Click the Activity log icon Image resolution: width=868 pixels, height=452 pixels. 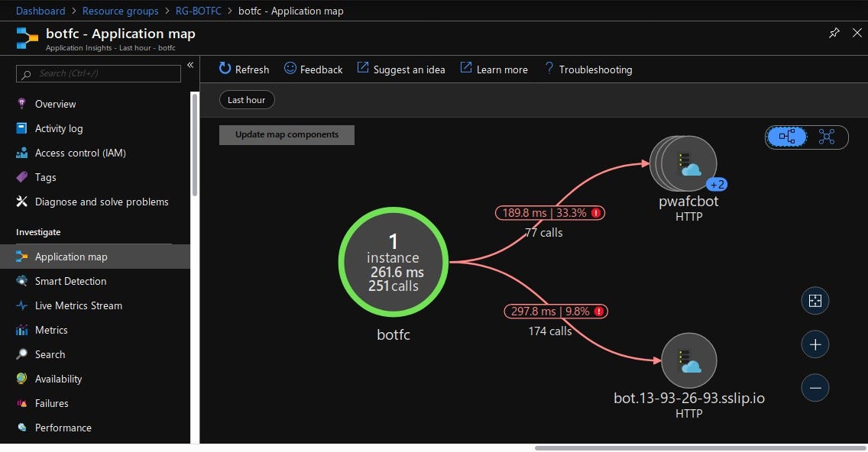21,128
